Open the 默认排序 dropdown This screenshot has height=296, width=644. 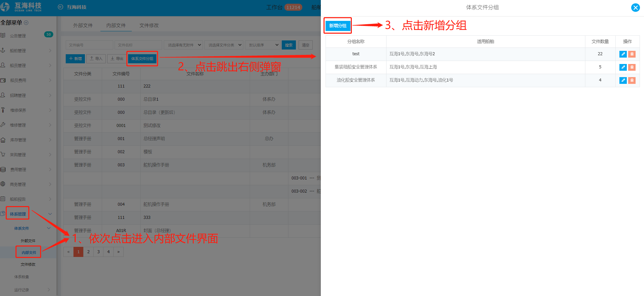click(x=263, y=45)
